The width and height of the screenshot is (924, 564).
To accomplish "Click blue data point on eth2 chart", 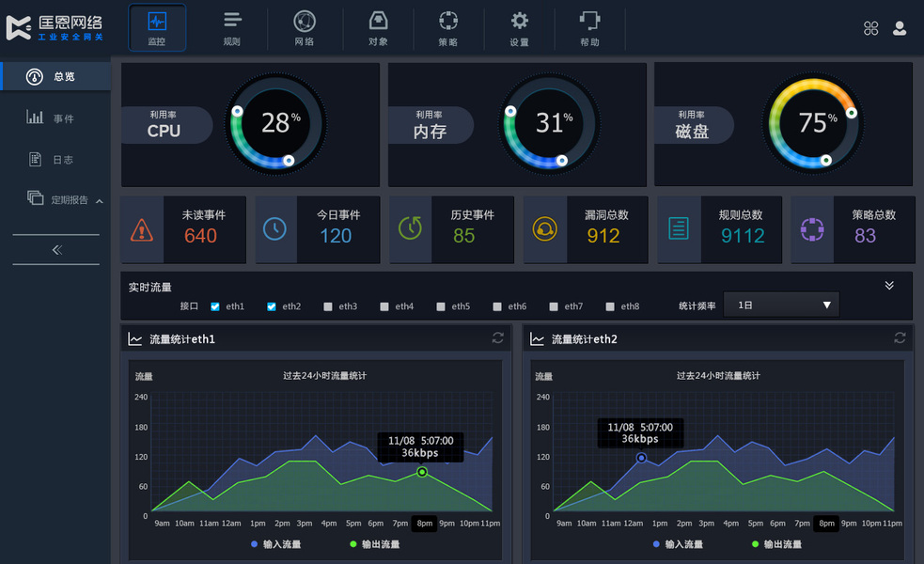I will (x=641, y=458).
